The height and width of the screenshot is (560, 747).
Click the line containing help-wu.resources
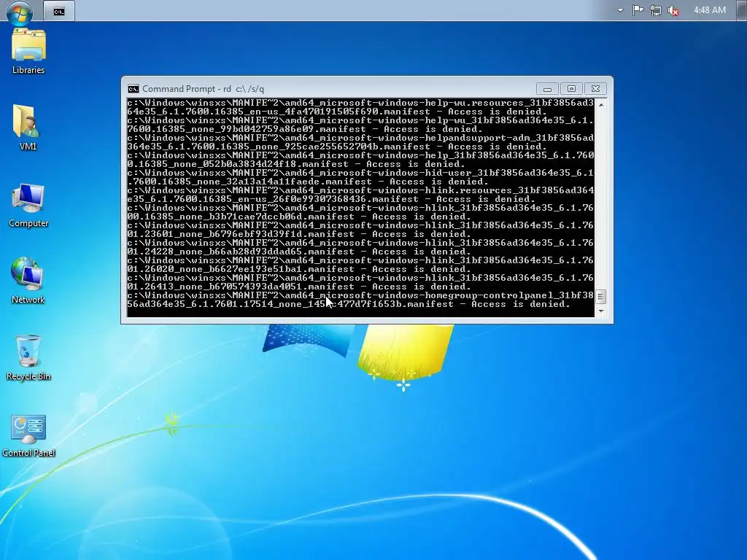tap(360, 103)
